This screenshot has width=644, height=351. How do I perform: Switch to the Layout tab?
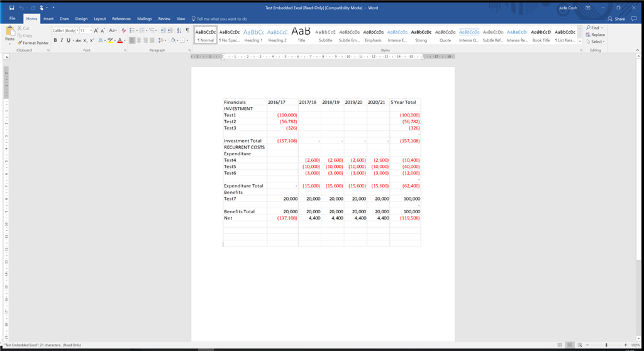[100, 19]
